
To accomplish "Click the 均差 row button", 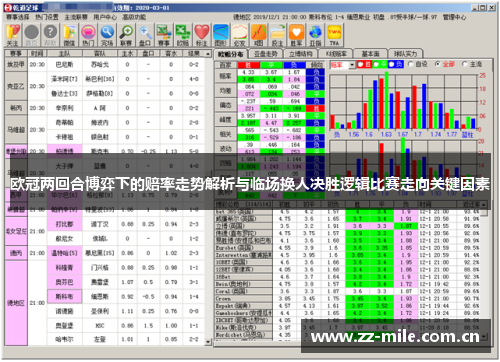I will click(226, 90).
